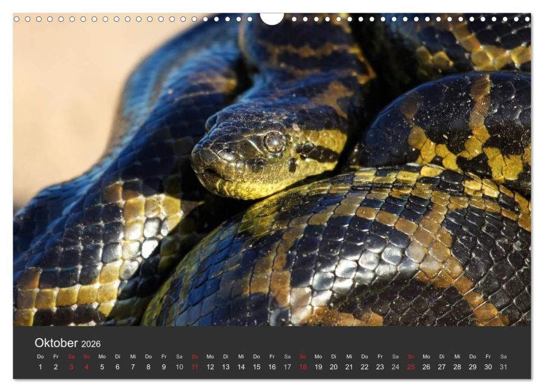The image size is (544, 392).
Task: Select red Sunday date 4
Action: click(87, 367)
